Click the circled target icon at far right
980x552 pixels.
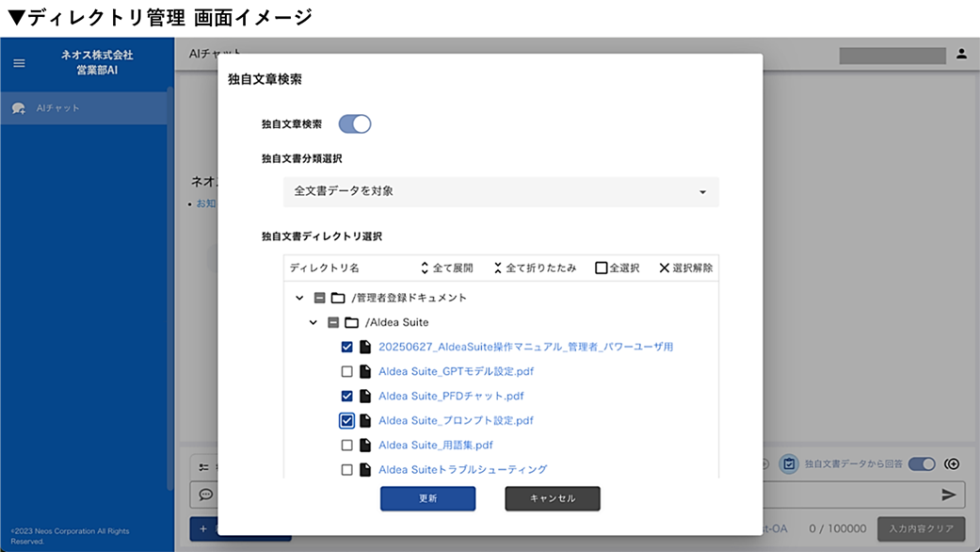point(952,463)
